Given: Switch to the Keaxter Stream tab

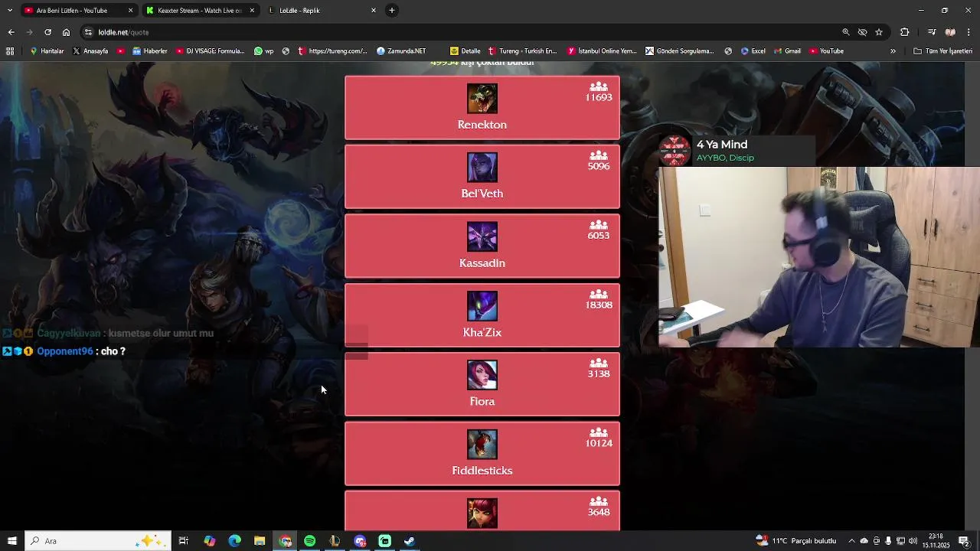Looking at the screenshot, I should pyautogui.click(x=201, y=10).
